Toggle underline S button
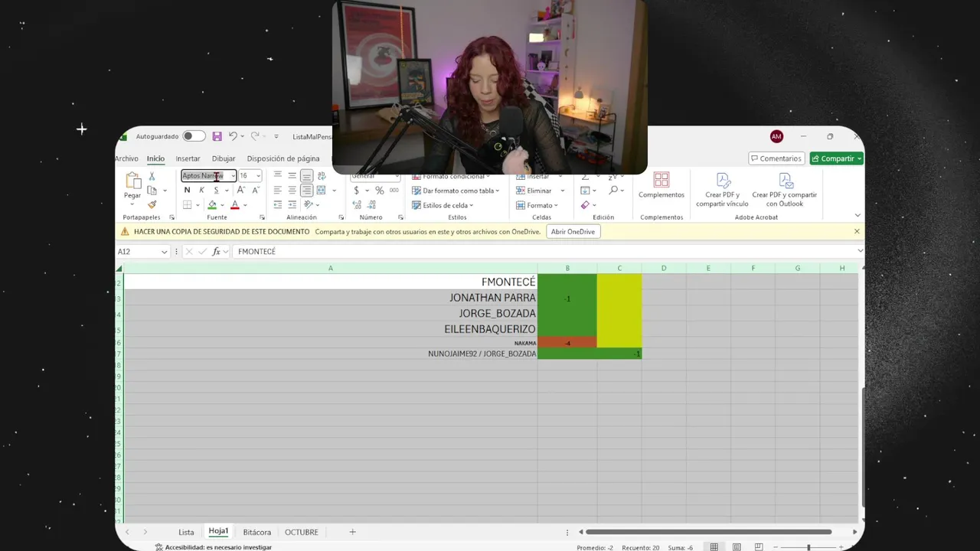The image size is (980, 551). pos(216,190)
